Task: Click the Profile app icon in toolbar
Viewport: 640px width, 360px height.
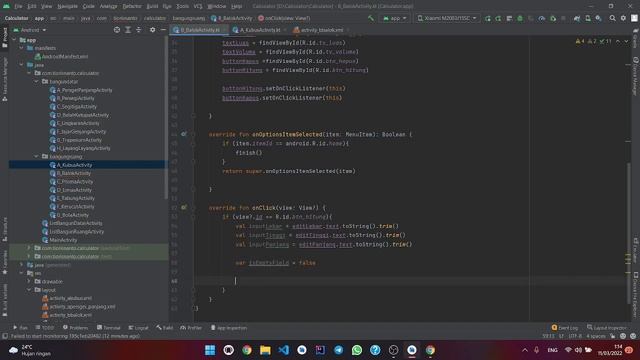Action: pos(542,18)
